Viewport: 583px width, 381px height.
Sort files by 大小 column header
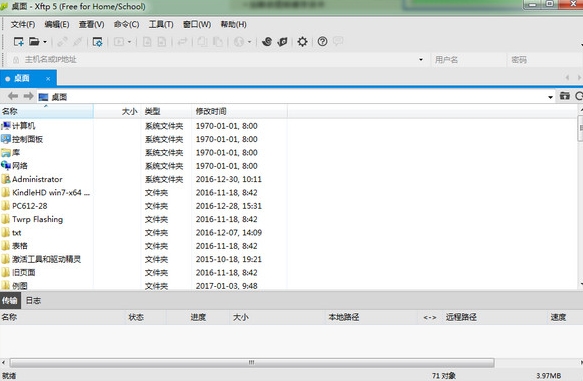point(117,111)
